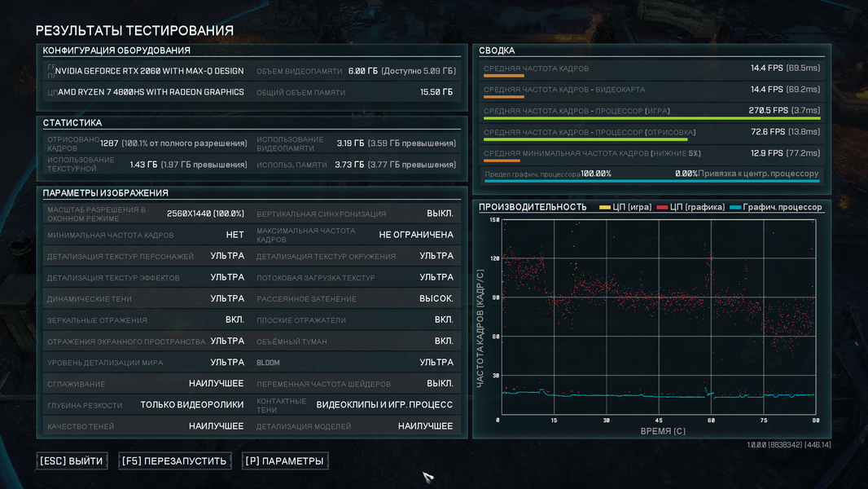Image resolution: width=868 pixels, height=489 pixels.
Task: Click ДЕТАЛИЗАЦИЯ ТЕКСТУР ЭФФЕКТОВ row
Action: click(x=147, y=277)
